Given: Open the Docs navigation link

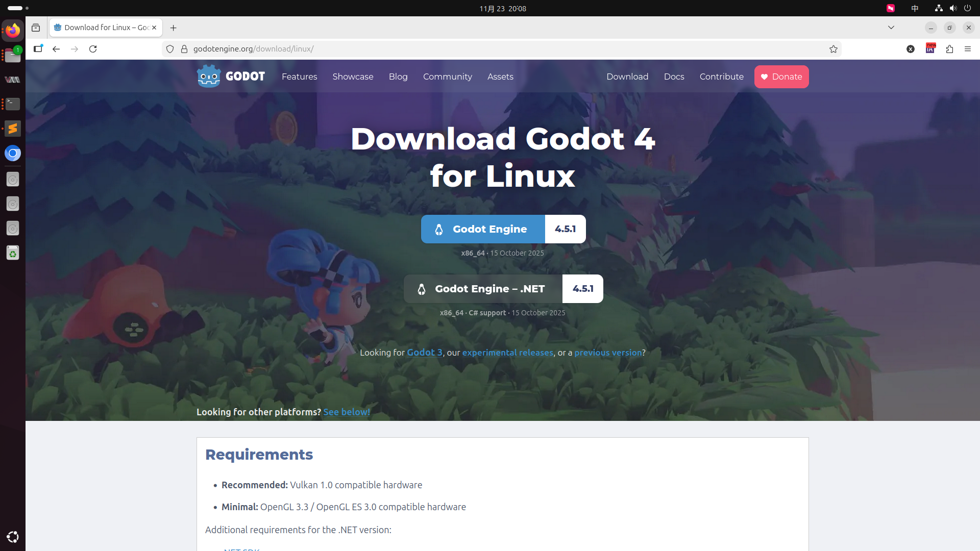Looking at the screenshot, I should pos(674,77).
